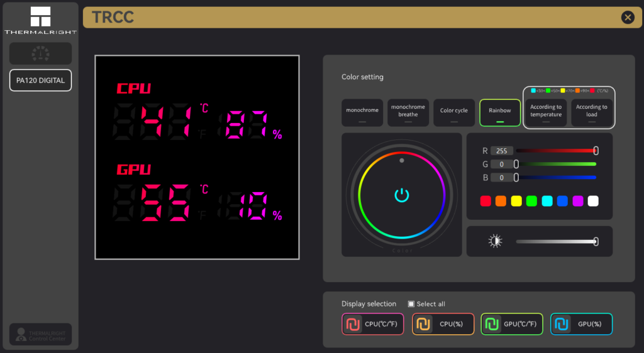Viewport: 644px width, 353px height.
Task: Click the Color setting heading
Action: 362,77
